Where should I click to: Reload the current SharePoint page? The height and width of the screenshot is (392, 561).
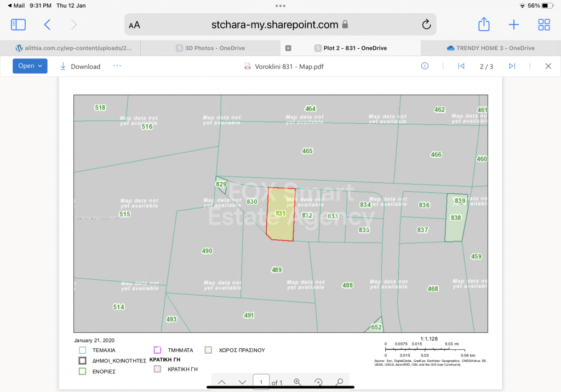point(426,25)
